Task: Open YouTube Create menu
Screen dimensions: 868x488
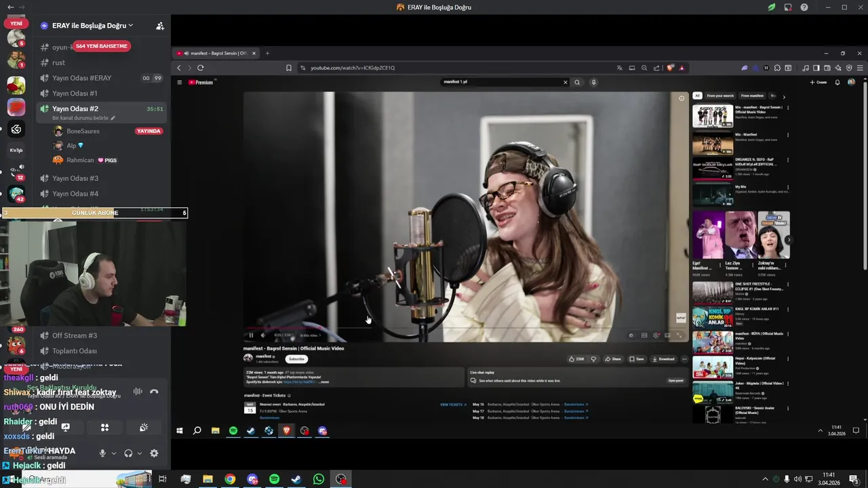Action: (818, 82)
